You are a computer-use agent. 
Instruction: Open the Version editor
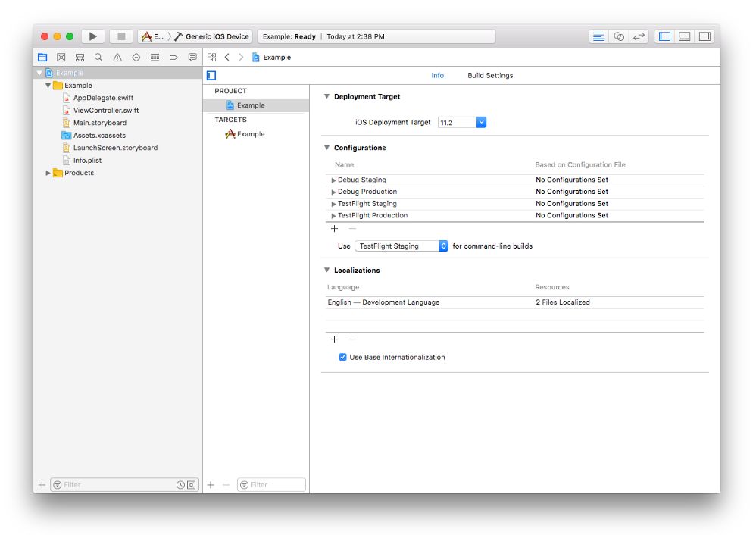point(639,36)
